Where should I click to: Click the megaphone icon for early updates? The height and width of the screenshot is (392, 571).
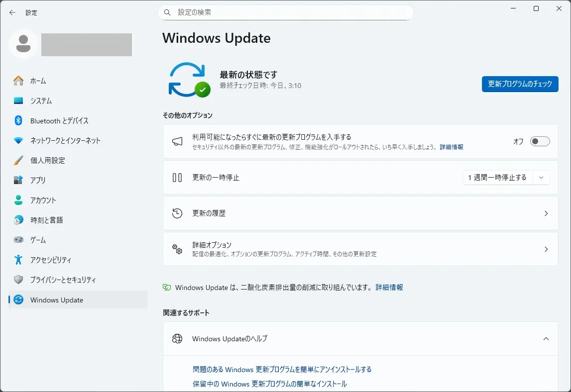[x=177, y=141]
